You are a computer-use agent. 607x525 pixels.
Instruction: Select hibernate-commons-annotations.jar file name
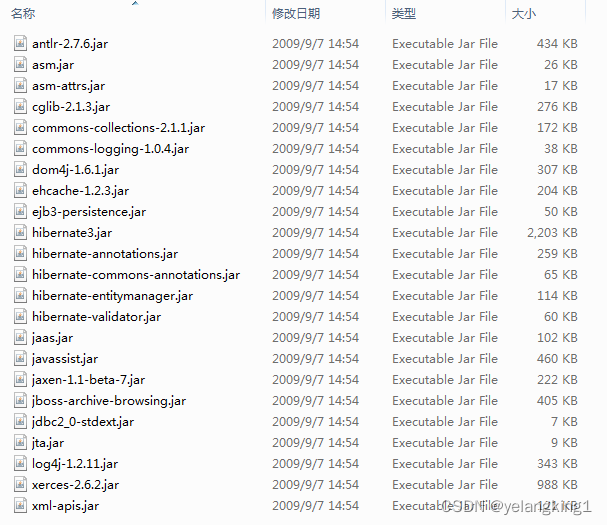pyautogui.click(x=136, y=275)
